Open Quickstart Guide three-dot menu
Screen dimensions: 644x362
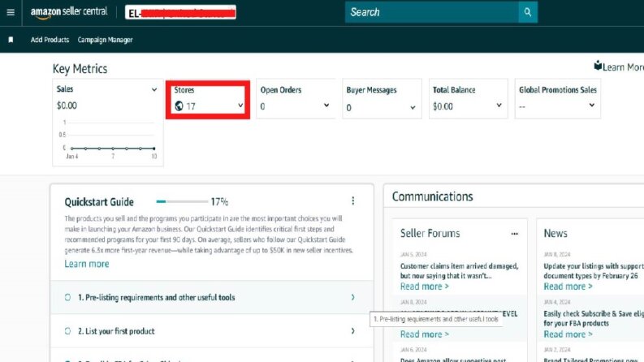[352, 200]
